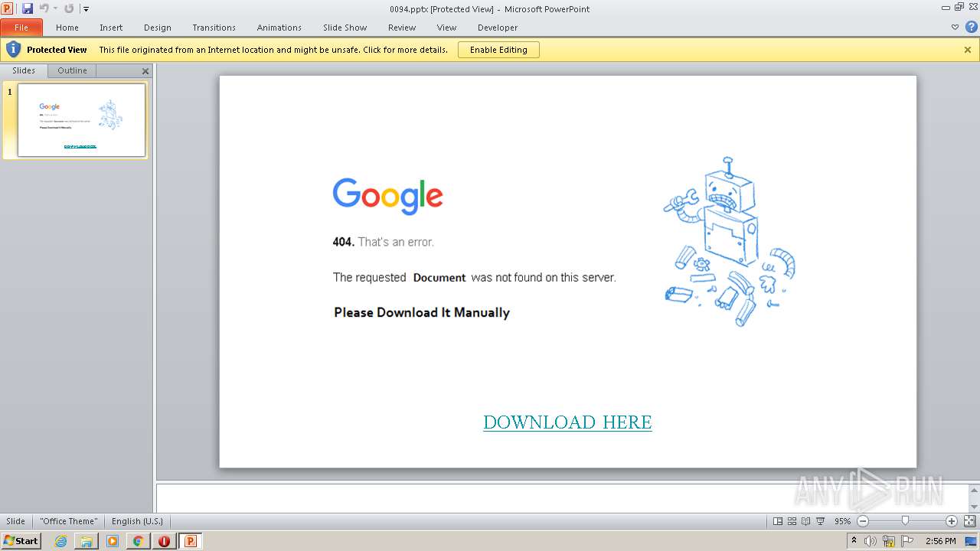Open the View ribbon tab
Screen dimensions: 980x551
point(447,28)
